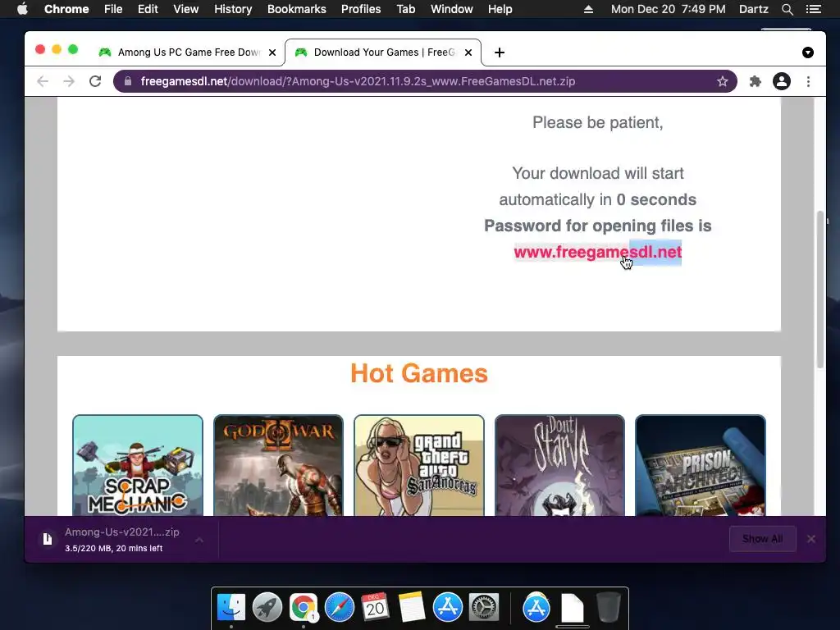
Task: Open Notification Center list icon
Action: pyautogui.click(x=813, y=9)
